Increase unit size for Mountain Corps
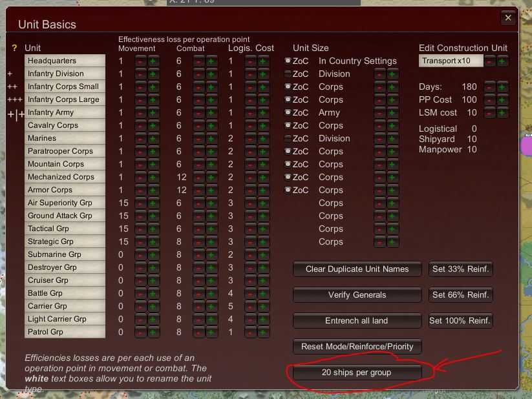532x399 pixels. pos(392,165)
